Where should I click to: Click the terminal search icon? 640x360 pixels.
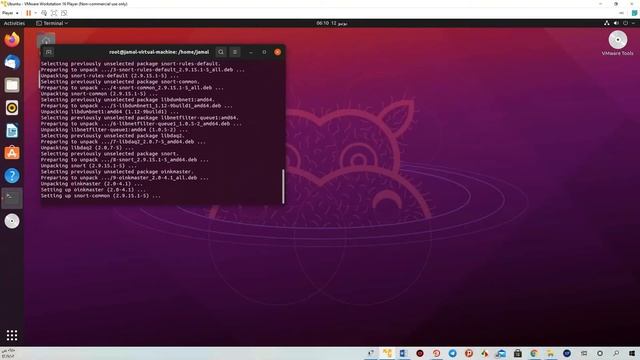(221, 52)
